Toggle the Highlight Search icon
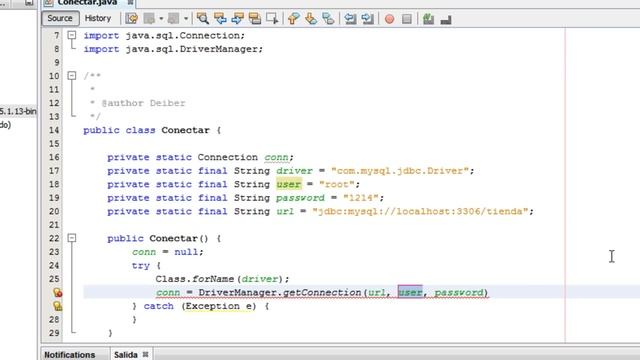 (255, 18)
